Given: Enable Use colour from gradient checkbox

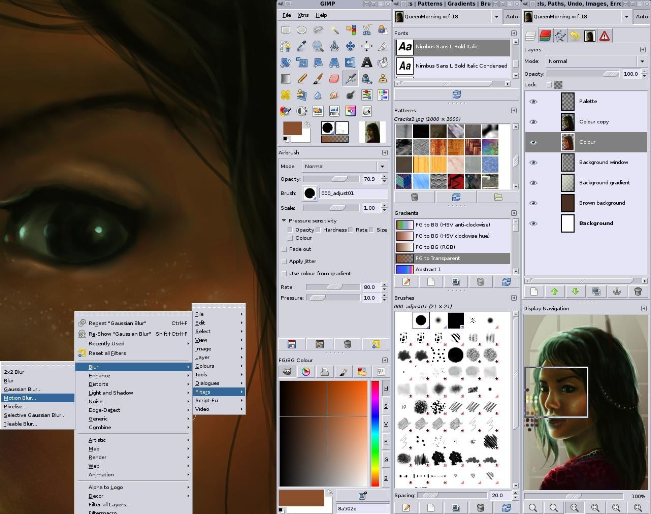Looking at the screenshot, I should click(x=284, y=273).
